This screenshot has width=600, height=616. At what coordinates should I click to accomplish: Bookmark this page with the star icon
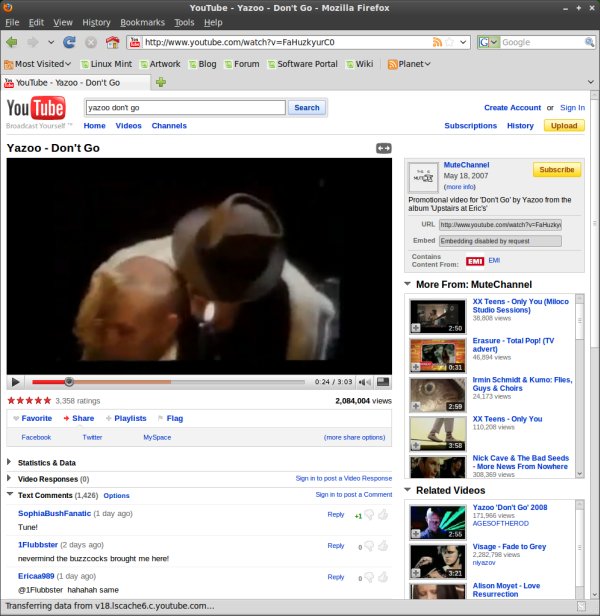(450, 42)
